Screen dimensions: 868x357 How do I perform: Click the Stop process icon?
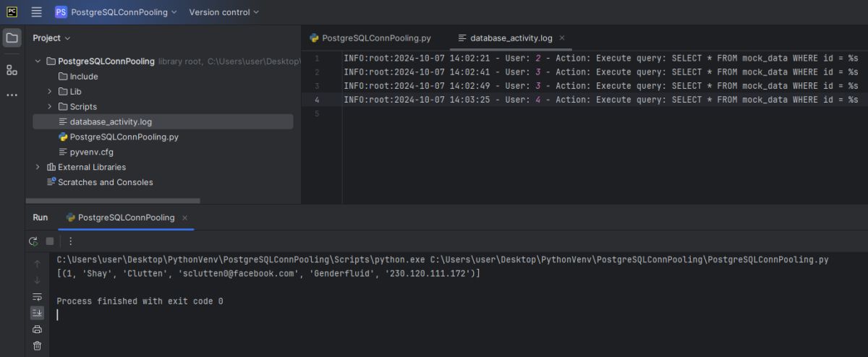pos(50,241)
